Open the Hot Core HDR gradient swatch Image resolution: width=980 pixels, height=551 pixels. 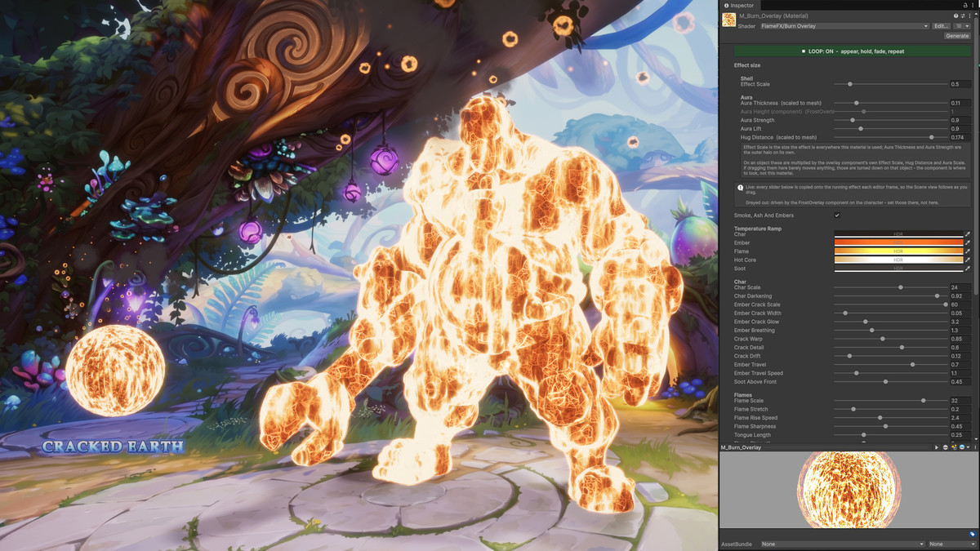click(898, 260)
